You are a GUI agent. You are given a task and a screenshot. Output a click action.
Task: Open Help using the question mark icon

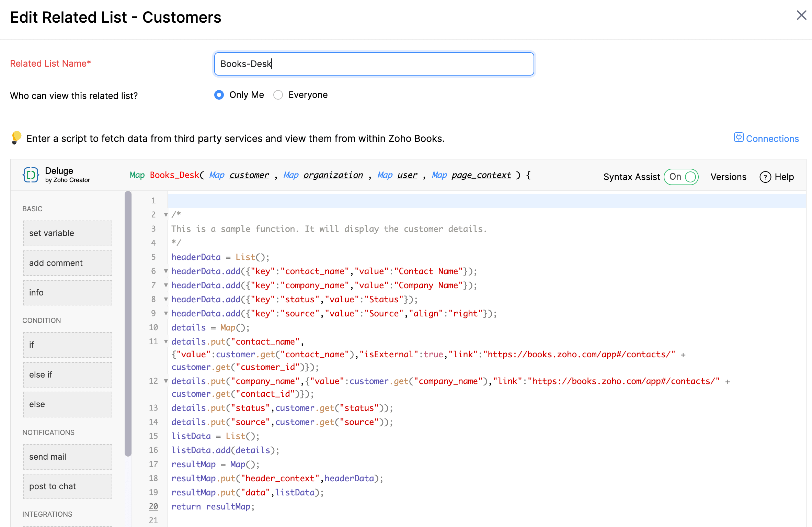click(x=766, y=177)
